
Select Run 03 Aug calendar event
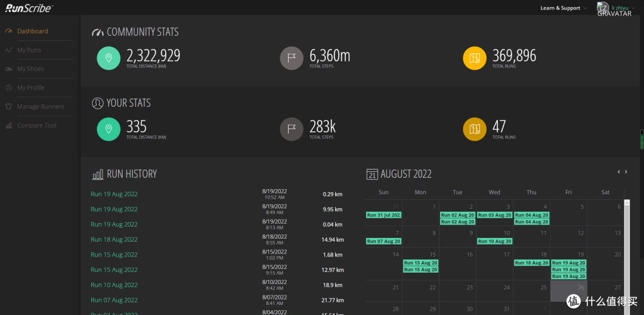[x=494, y=215]
